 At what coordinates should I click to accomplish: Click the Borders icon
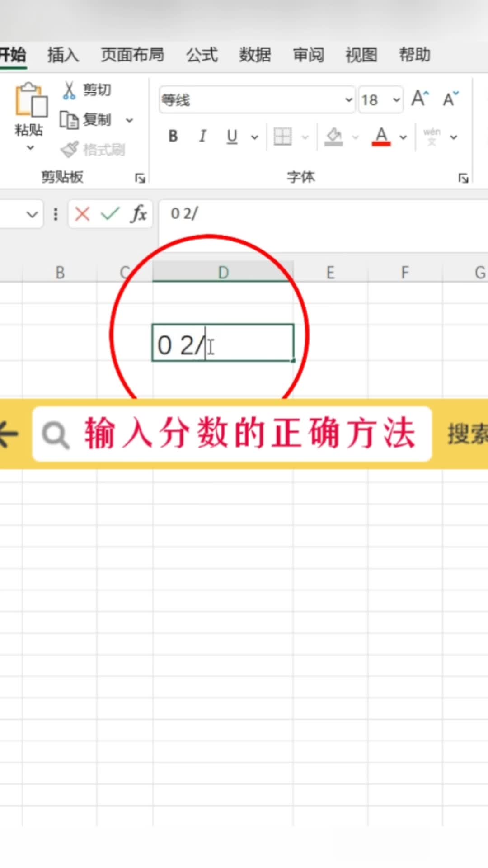pyautogui.click(x=283, y=137)
